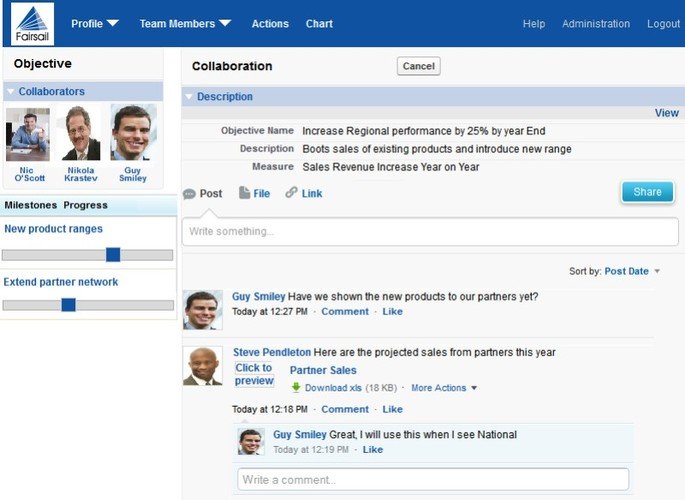Click Download xls link

333,388
